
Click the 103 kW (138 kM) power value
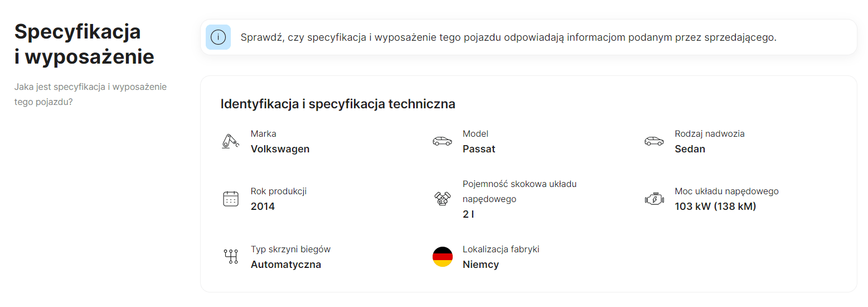715,207
